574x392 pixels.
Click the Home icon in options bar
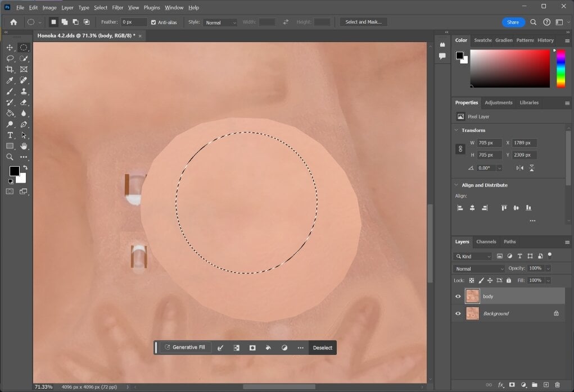click(13, 22)
